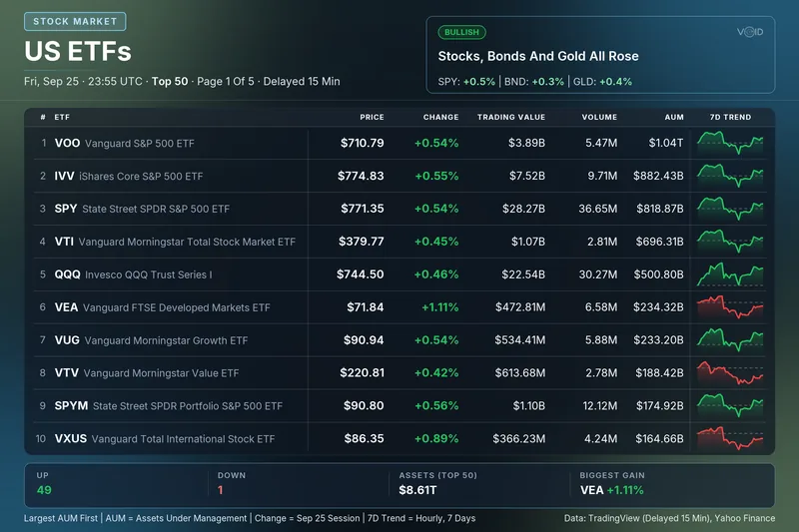Viewport: 799px width, 532px height.
Task: Open the IVV 7-day trend sparkline
Action: tap(730, 176)
